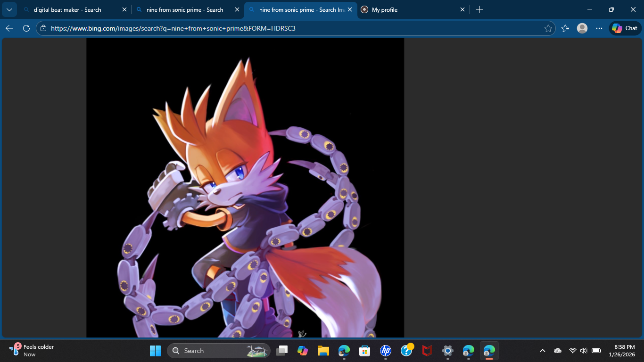Open the browser profile avatar
Screen dimensions: 644x362
click(582, 28)
